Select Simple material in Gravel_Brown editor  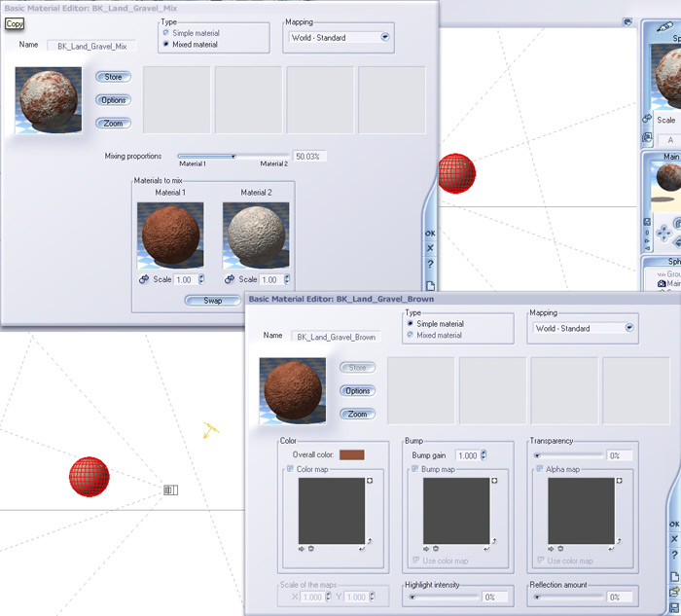tap(410, 324)
